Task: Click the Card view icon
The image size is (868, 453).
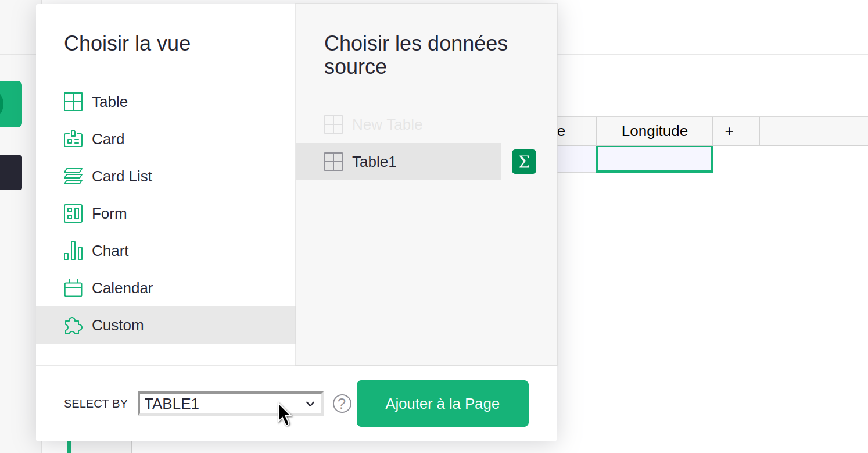Action: (73, 139)
